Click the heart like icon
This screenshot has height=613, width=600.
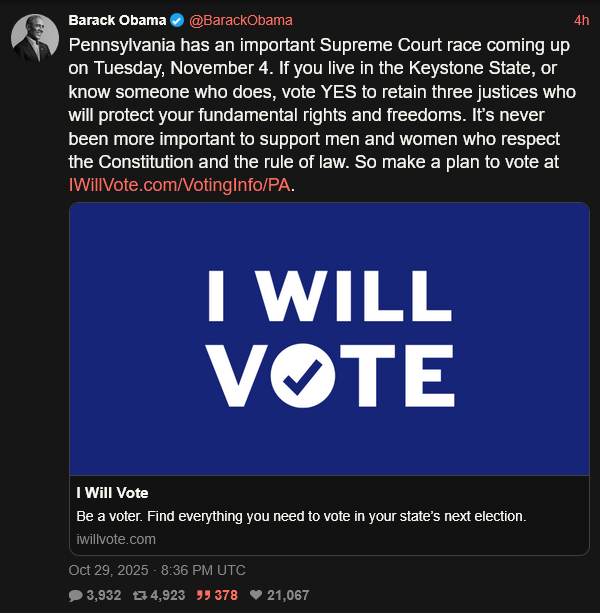(x=258, y=595)
